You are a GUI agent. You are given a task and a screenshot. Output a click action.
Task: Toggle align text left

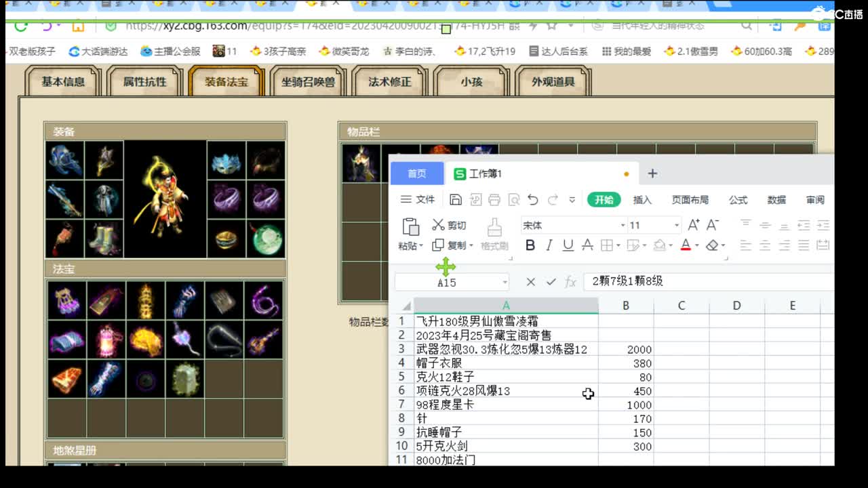point(746,245)
